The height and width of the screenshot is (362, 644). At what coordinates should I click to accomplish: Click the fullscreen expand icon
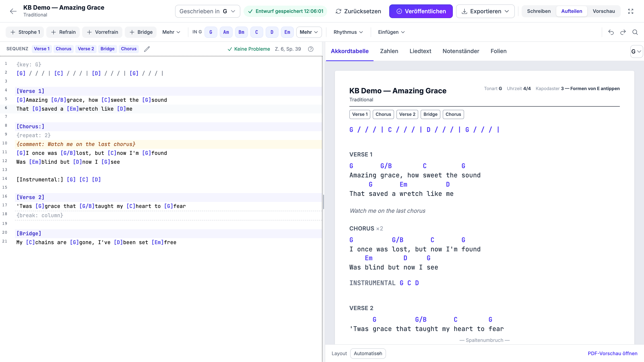[x=631, y=11]
